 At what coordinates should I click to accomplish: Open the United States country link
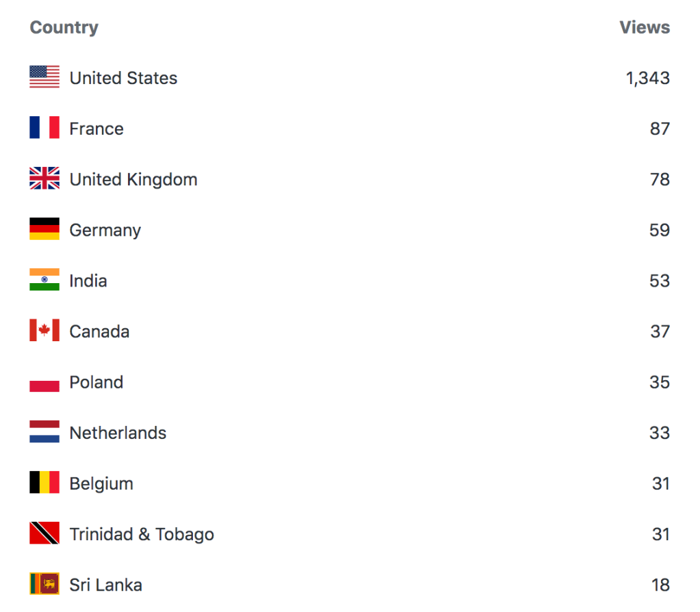point(123,78)
